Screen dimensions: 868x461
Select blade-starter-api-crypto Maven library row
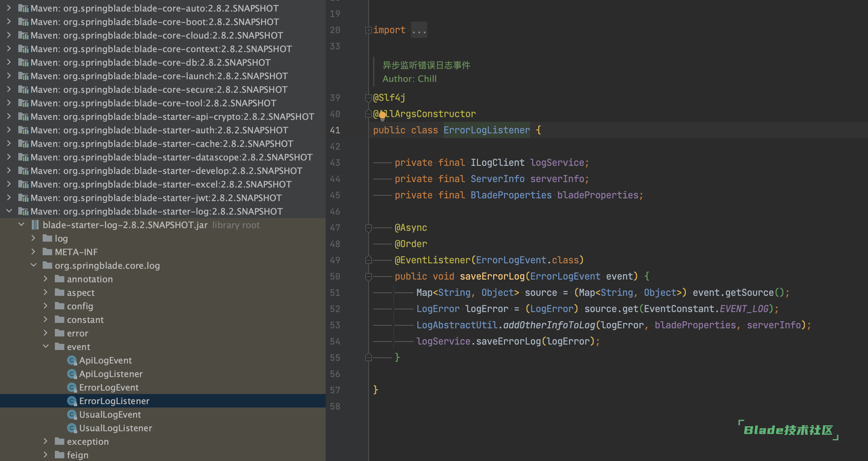(163, 116)
